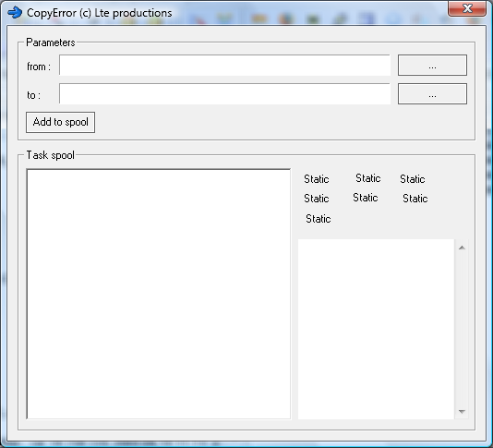Open browse button next to 'from' field

(x=432, y=66)
